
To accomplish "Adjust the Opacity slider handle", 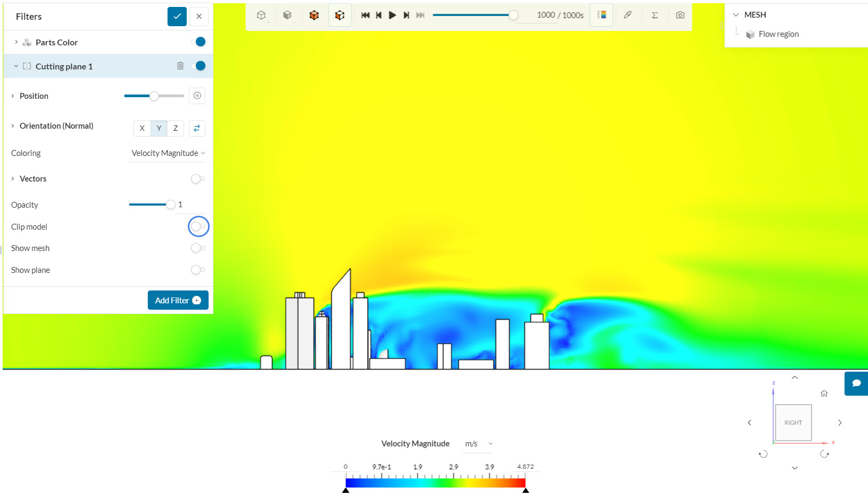I will click(171, 205).
